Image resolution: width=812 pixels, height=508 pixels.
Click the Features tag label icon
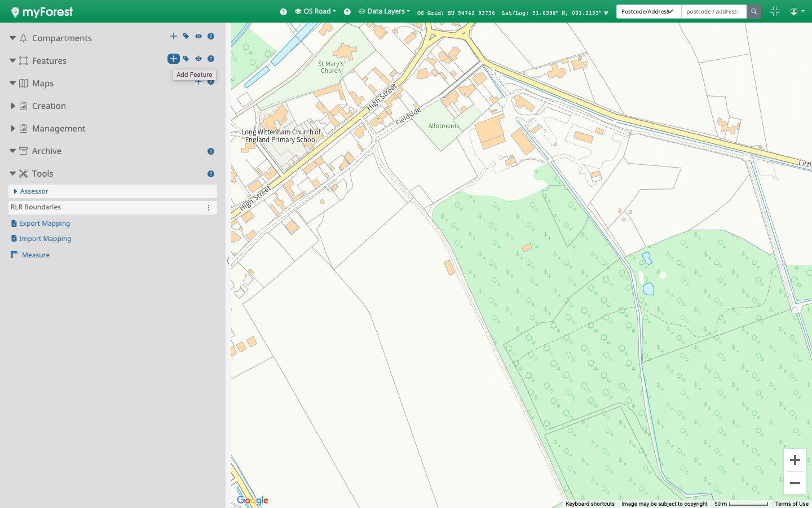click(186, 59)
